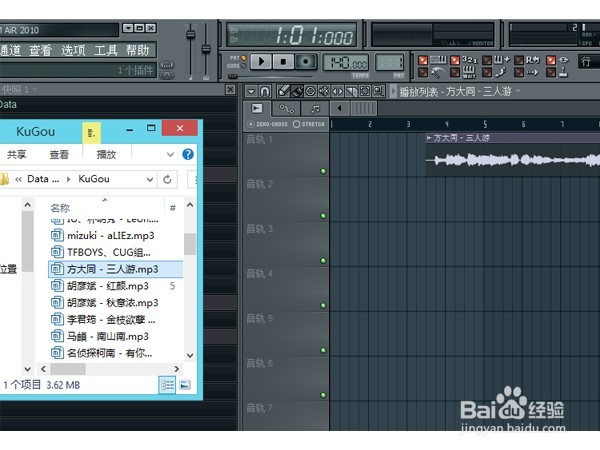Click the 名称 column header

coord(60,208)
